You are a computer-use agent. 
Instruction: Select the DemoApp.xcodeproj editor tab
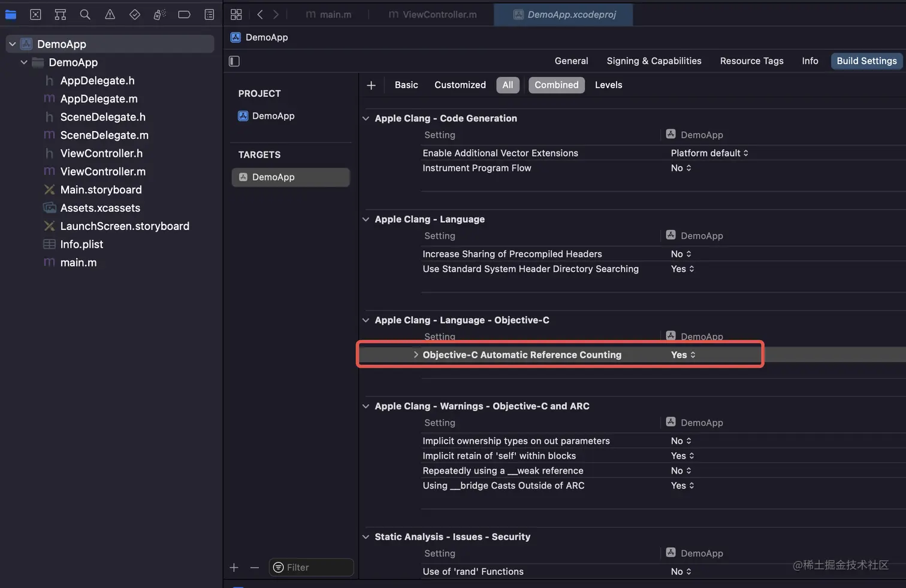tap(564, 14)
